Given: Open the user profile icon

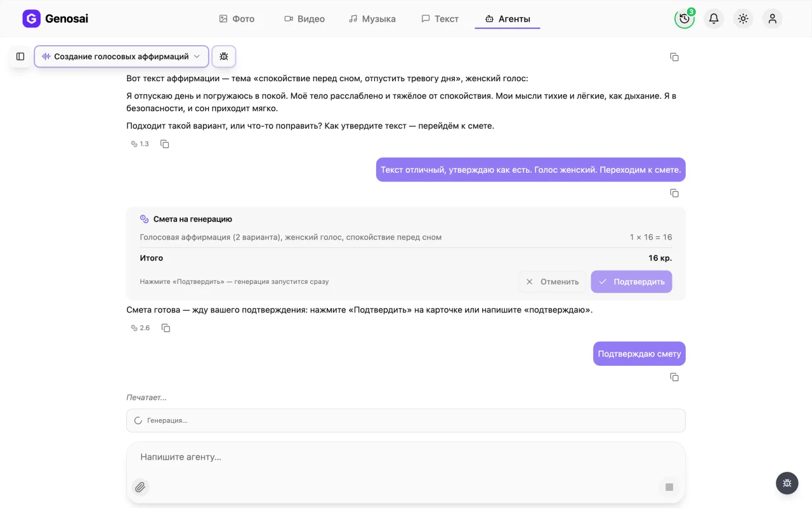Looking at the screenshot, I should 772,18.
